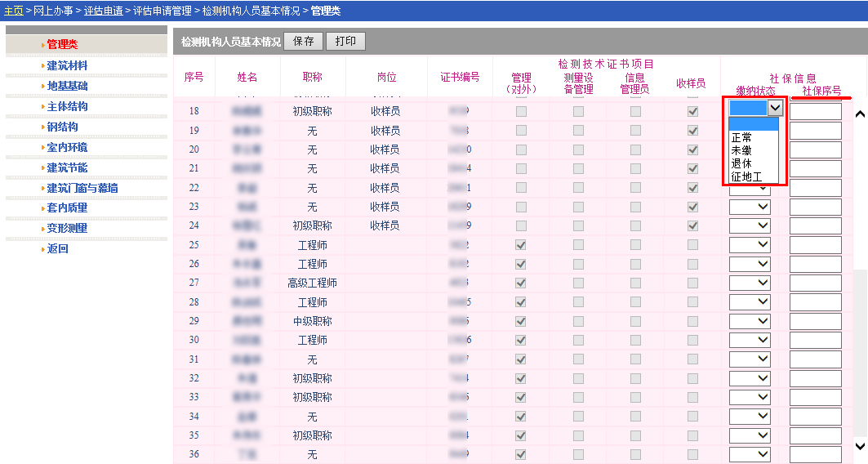
Task: Open 评估申请管理 breadcrumb link
Action: pos(163,11)
